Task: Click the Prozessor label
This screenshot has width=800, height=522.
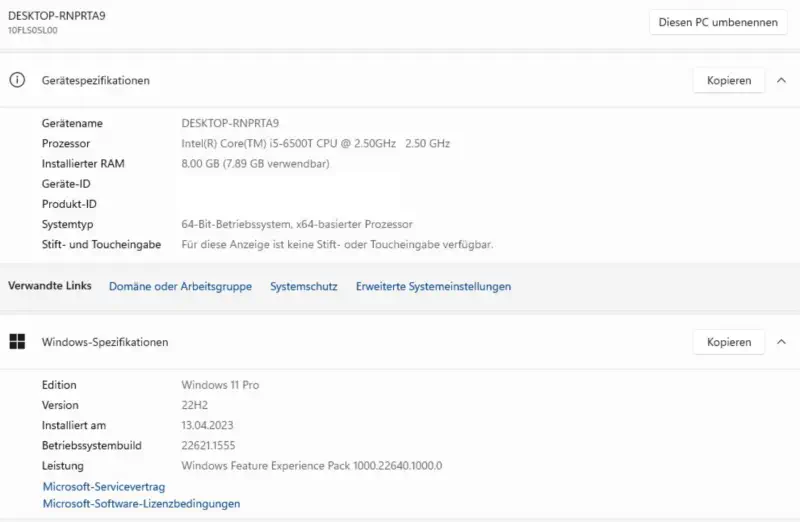Action: click(66, 144)
